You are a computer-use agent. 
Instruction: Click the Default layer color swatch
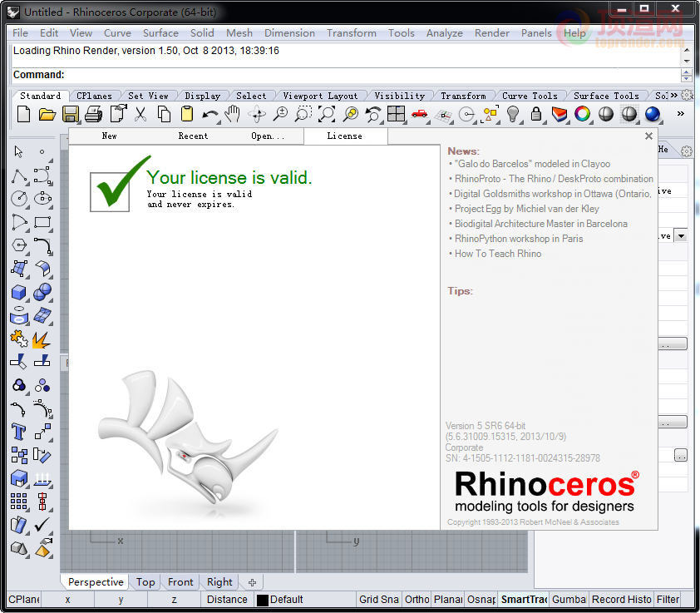tap(263, 600)
